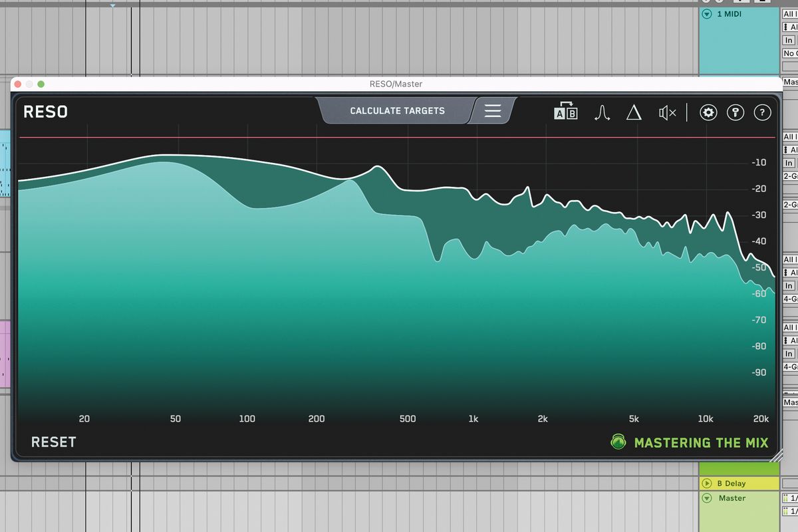Select the bell curve resonance listen icon

[602, 112]
